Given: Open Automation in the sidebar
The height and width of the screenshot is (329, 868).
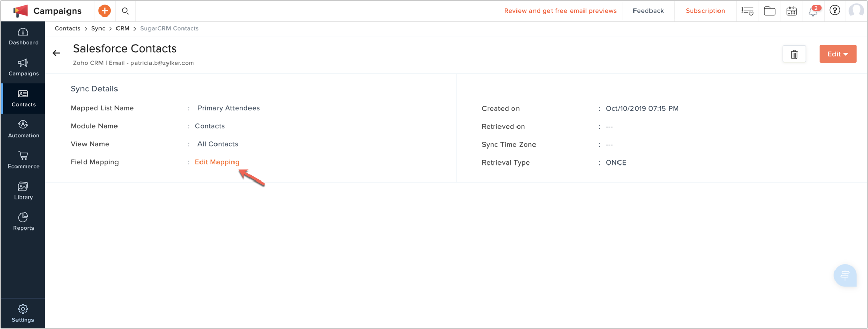Looking at the screenshot, I should (23, 129).
